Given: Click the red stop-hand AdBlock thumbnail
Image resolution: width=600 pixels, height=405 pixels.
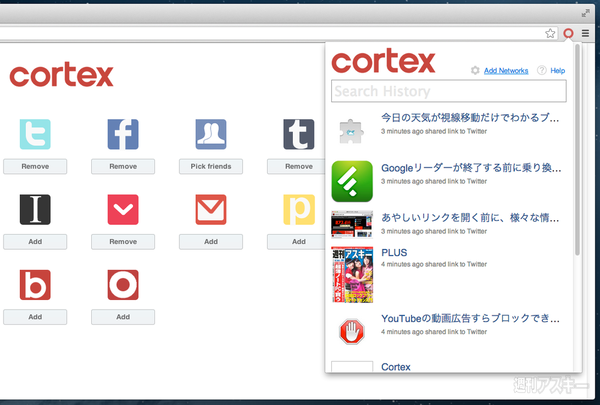Looking at the screenshot, I should pyautogui.click(x=352, y=331).
